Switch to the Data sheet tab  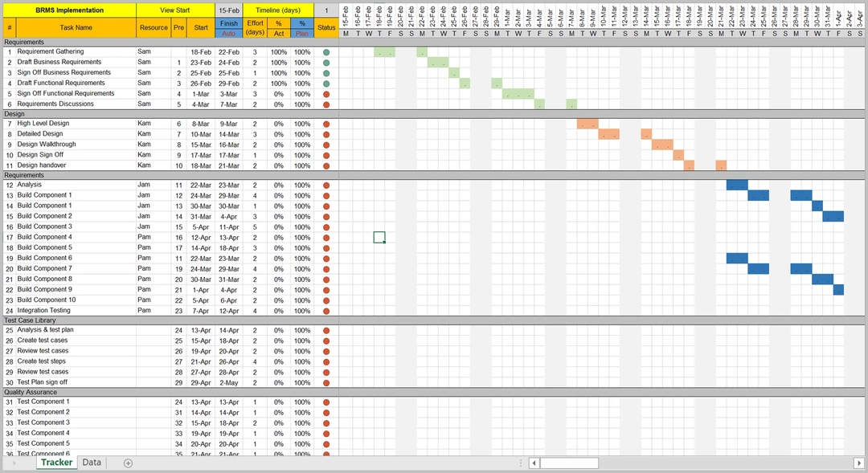click(x=92, y=463)
